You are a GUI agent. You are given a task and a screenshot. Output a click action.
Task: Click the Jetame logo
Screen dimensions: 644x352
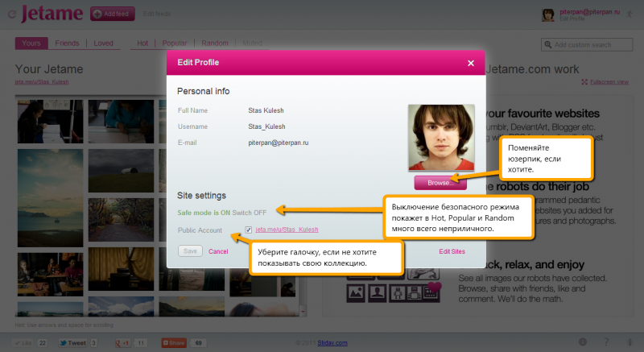click(52, 14)
